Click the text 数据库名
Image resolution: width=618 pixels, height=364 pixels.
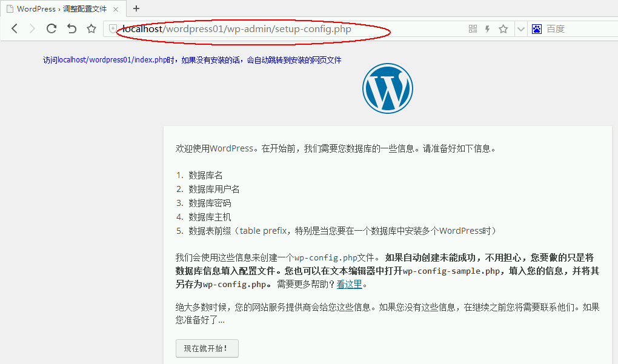click(x=205, y=175)
